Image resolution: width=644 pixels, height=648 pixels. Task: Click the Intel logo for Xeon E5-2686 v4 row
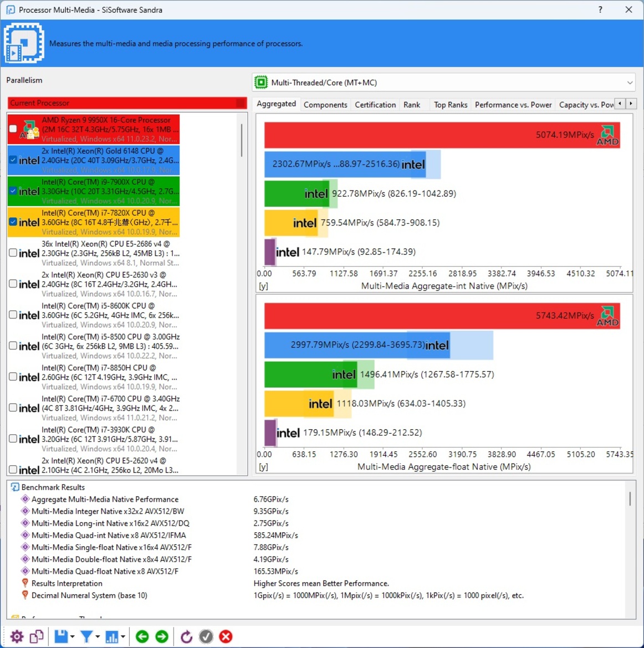point(29,253)
